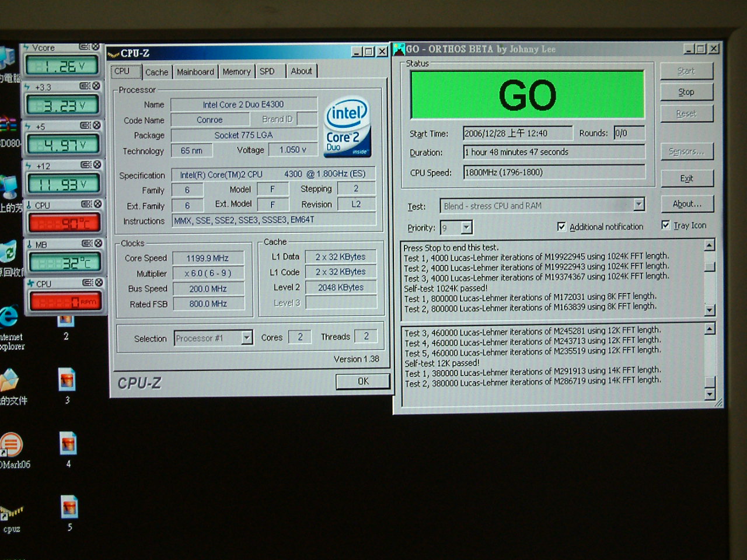The width and height of the screenshot is (747, 560).
Task: Open the cpuz desktop shortcut
Action: point(12,514)
